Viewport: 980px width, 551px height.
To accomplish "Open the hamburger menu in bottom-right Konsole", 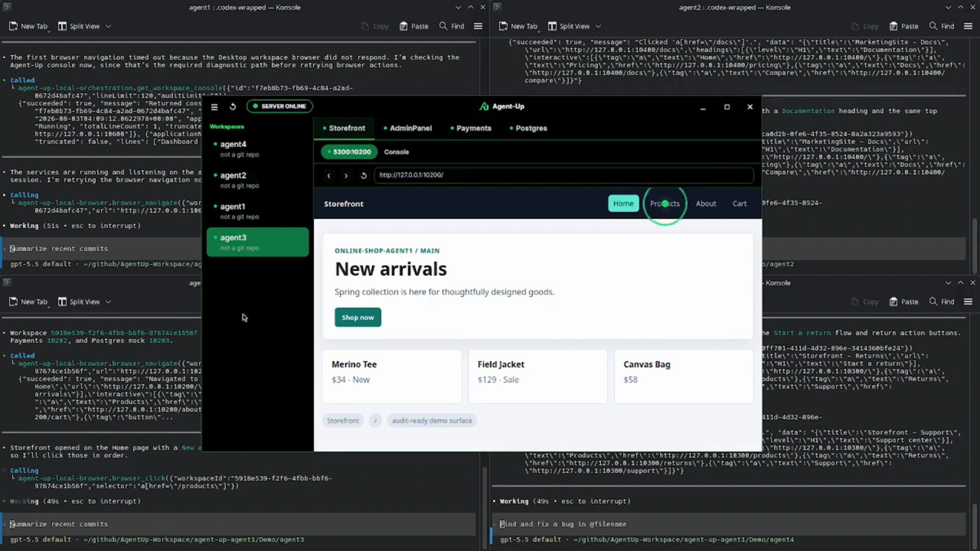I will [x=968, y=302].
